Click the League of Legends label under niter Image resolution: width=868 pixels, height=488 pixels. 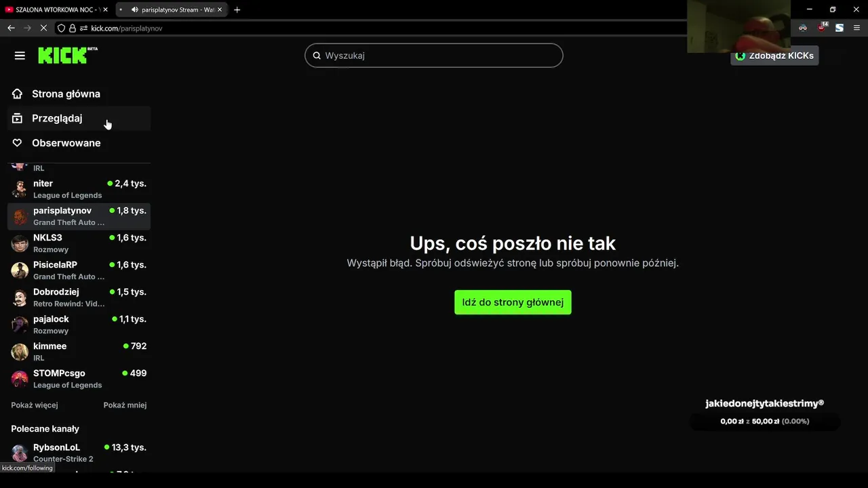pyautogui.click(x=67, y=195)
